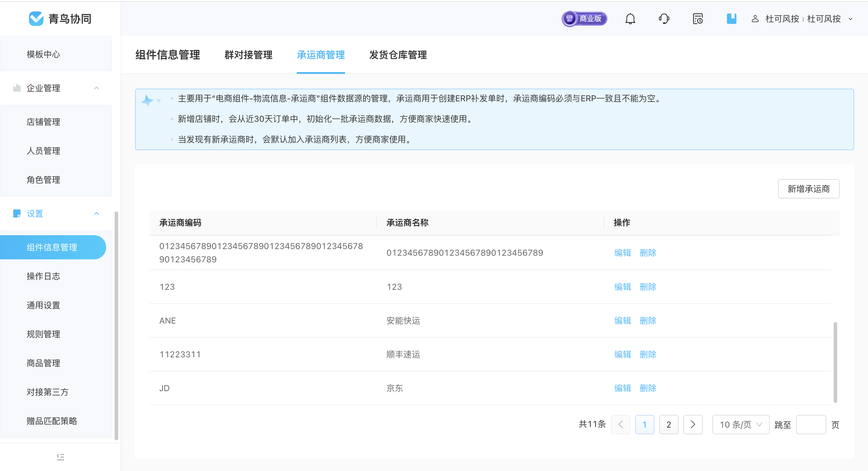
Task: Click the next page arrow
Action: [x=693, y=425]
